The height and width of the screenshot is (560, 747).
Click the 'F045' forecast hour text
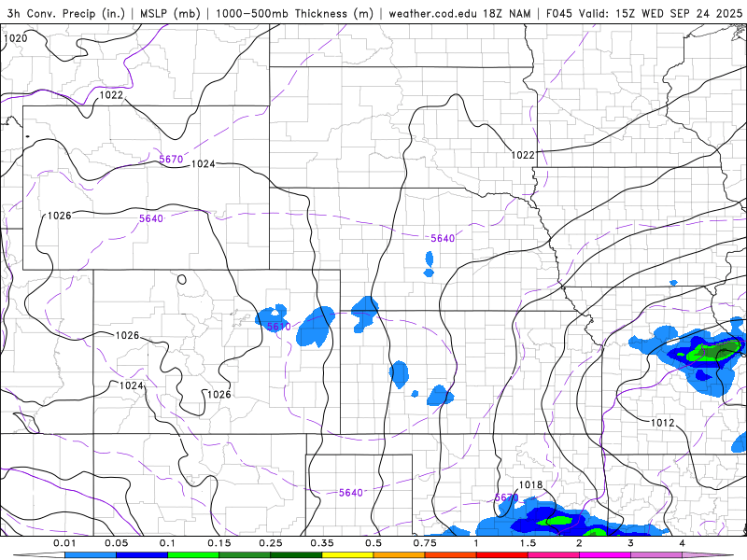[558, 14]
